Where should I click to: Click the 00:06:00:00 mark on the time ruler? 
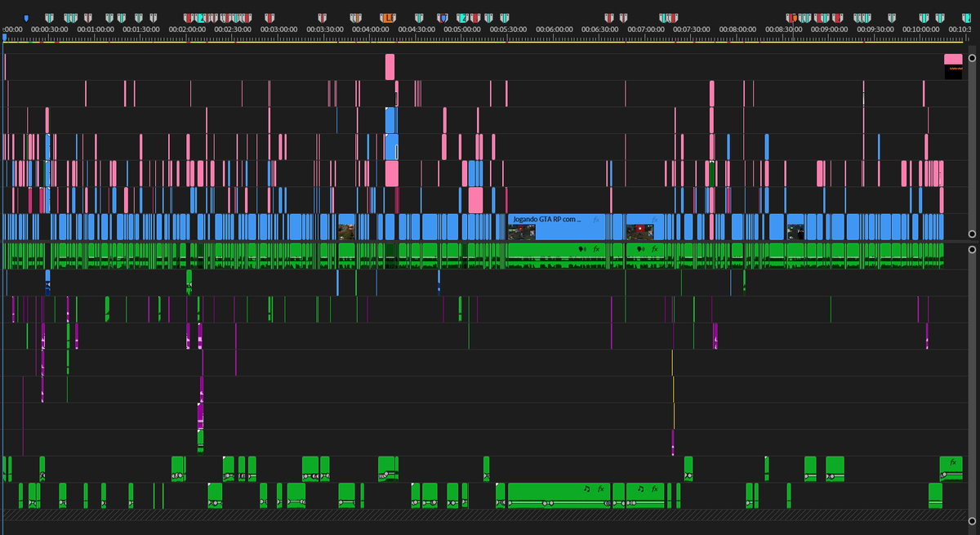(x=555, y=29)
